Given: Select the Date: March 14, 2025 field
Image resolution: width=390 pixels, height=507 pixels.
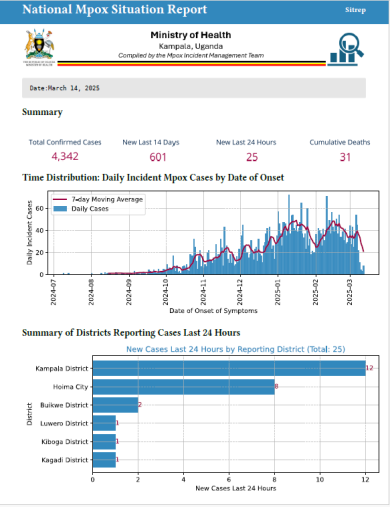Looking at the screenshot, I should point(194,88).
